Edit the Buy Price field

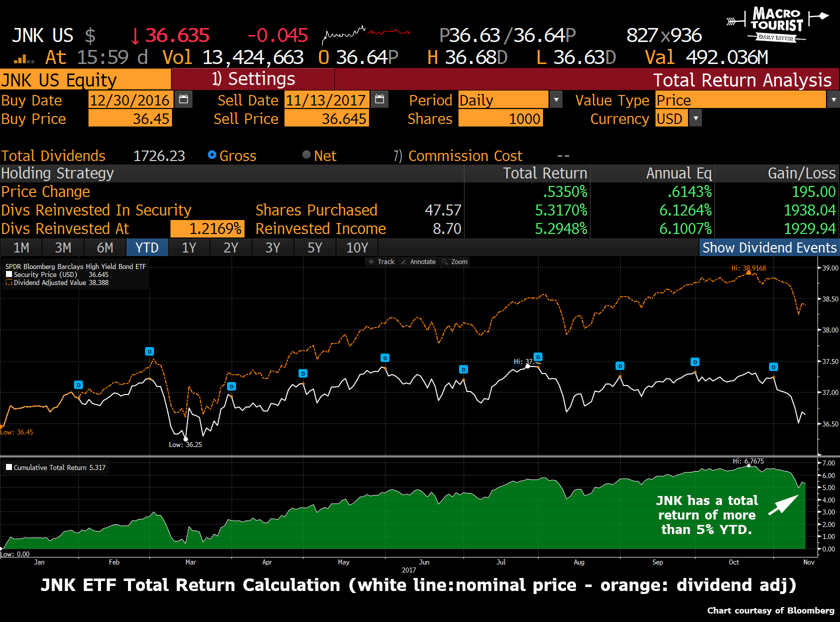tap(130, 118)
